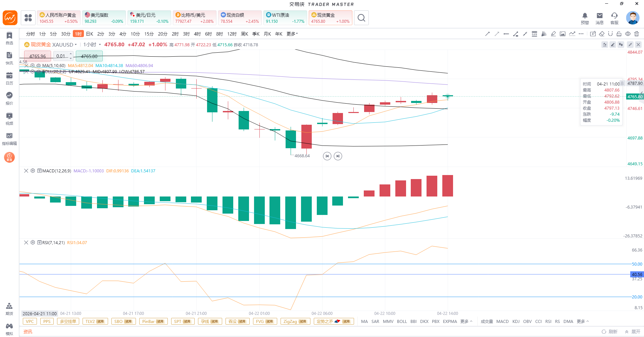The height and width of the screenshot is (337, 644).
Task: Enable the PPS indicator toggle
Action: pos(47,322)
